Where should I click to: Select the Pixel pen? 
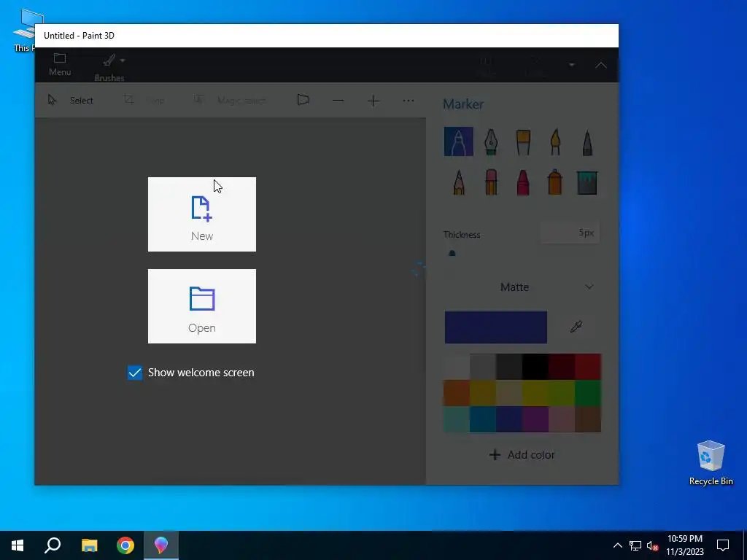pos(587,142)
